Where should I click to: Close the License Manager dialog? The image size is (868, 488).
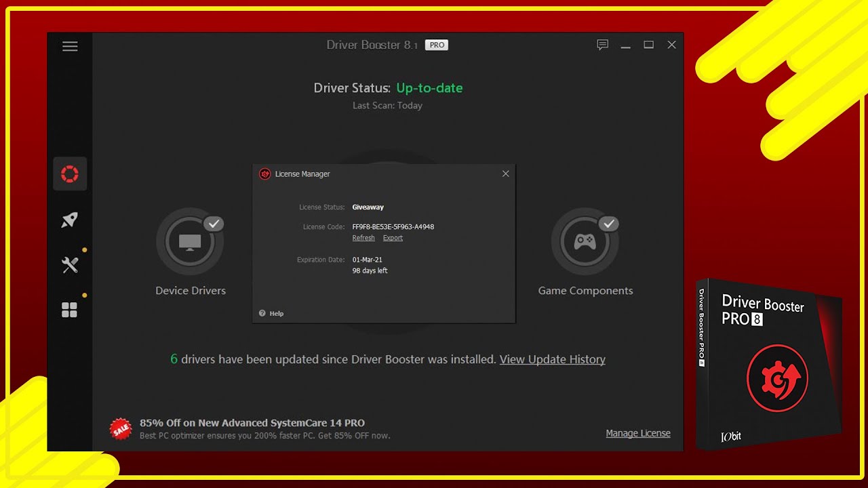tap(505, 174)
